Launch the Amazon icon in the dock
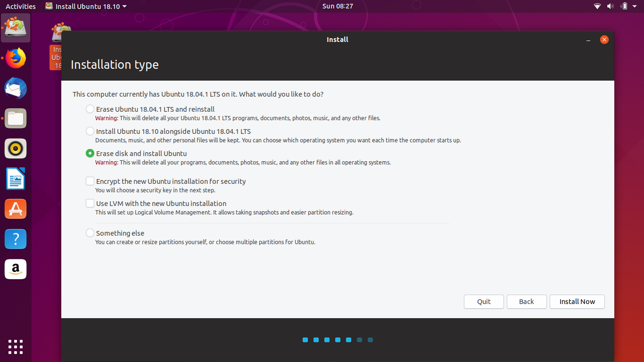The image size is (644, 362). [16, 269]
